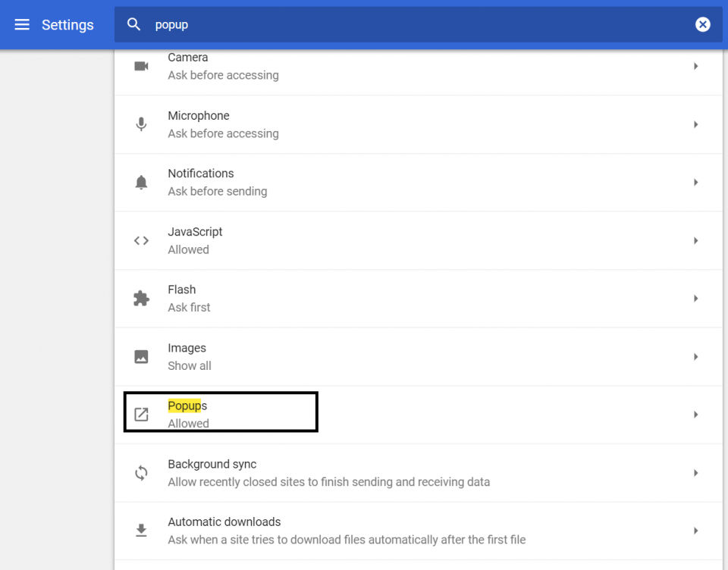Click the search magnifier icon
Viewport: 728px width, 570px height.
point(134,25)
